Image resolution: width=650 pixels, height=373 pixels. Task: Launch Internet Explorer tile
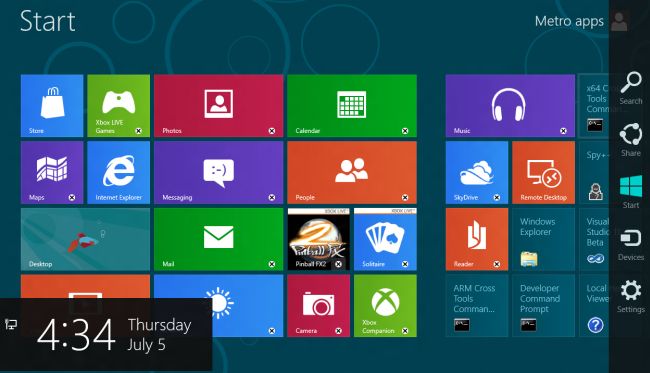point(119,172)
